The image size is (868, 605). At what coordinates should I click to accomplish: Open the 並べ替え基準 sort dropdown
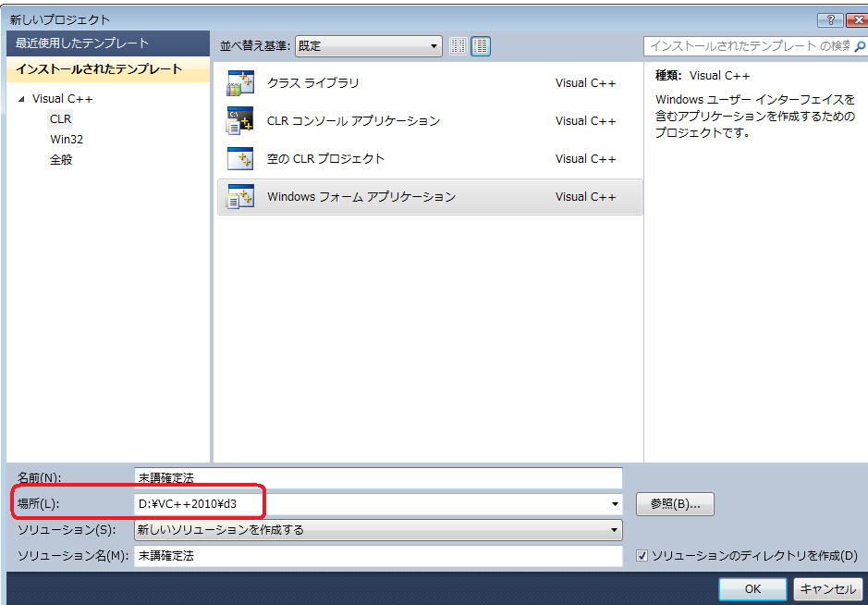(x=369, y=46)
